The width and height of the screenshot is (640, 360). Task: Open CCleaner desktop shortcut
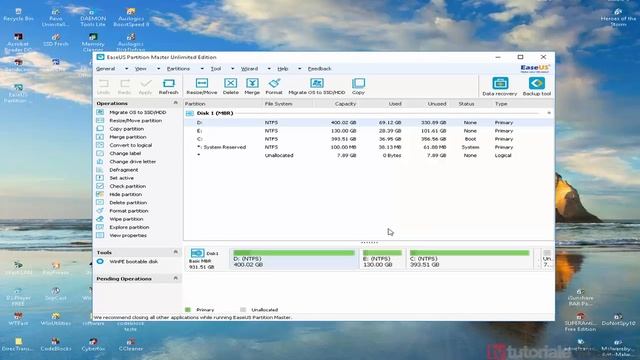(131, 345)
